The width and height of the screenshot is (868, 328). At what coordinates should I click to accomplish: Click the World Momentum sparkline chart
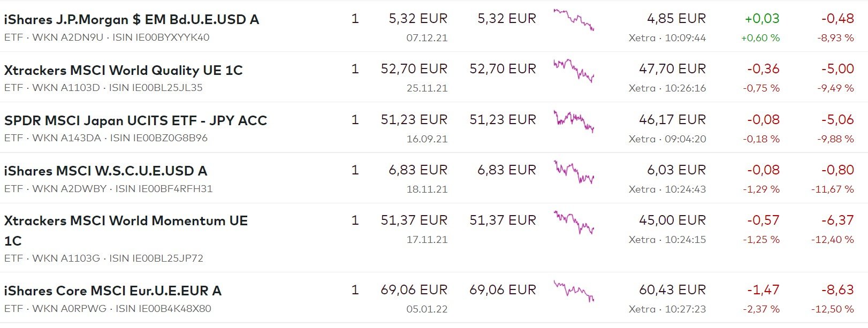[x=574, y=222]
